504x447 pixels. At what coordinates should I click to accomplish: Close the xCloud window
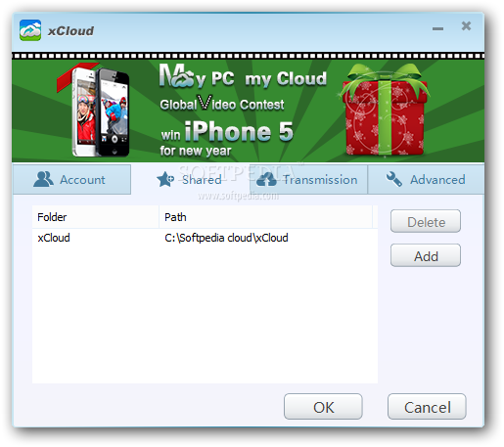467,25
